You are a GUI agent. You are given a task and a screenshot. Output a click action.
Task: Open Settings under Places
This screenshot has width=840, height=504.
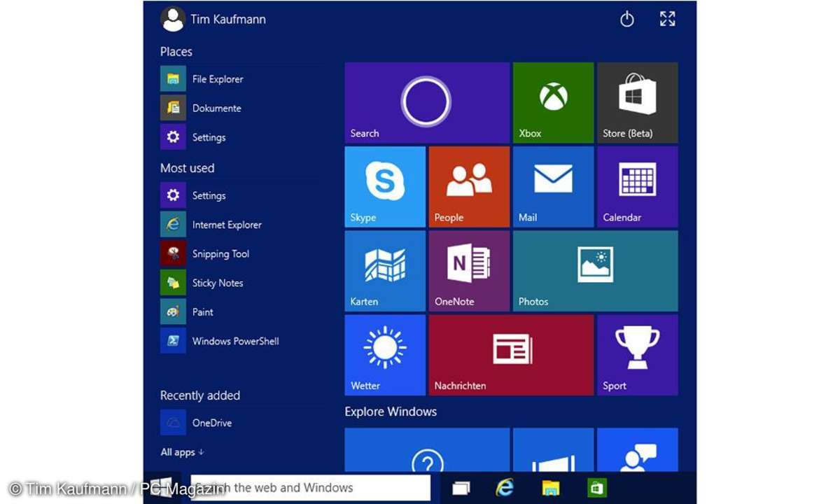(x=194, y=137)
